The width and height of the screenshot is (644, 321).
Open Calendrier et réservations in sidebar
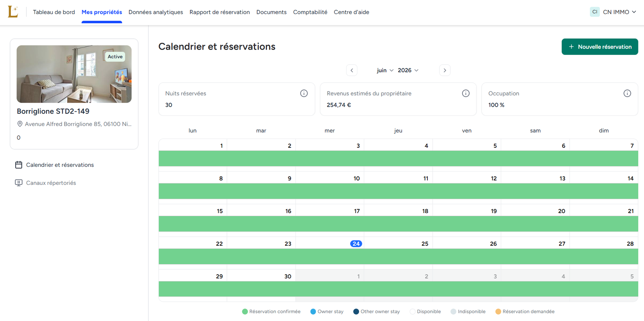[60, 165]
